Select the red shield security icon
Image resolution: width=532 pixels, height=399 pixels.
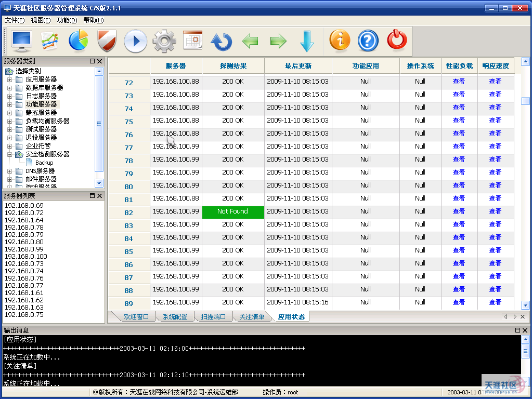(x=107, y=41)
